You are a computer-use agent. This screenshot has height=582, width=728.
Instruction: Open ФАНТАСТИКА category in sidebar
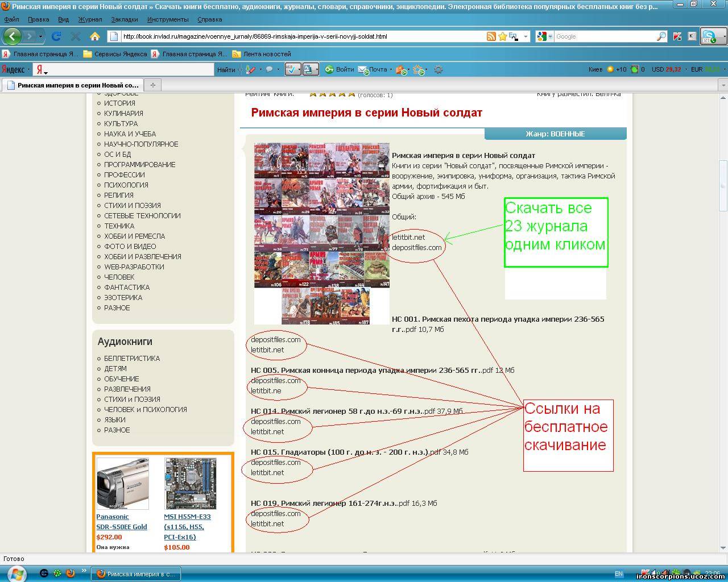pyautogui.click(x=127, y=287)
